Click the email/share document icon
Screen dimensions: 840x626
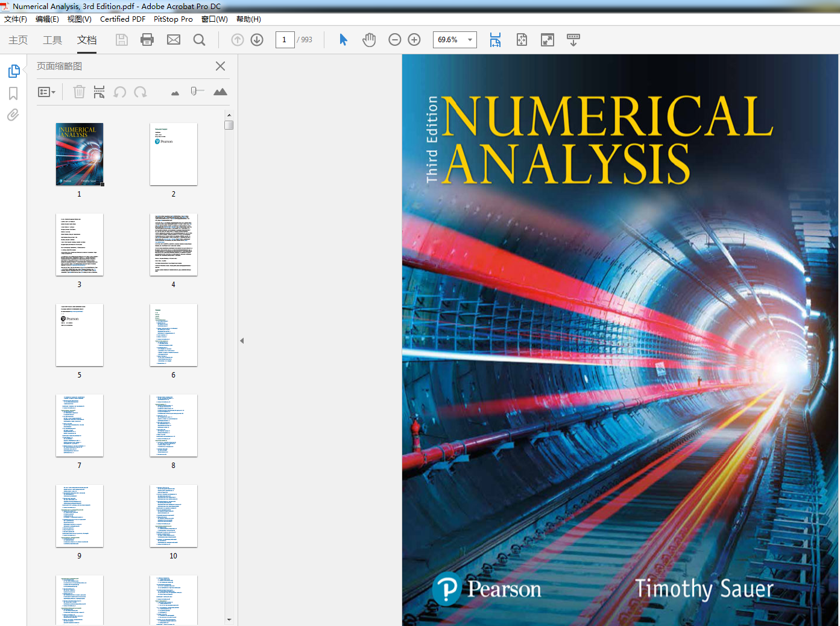(x=174, y=40)
